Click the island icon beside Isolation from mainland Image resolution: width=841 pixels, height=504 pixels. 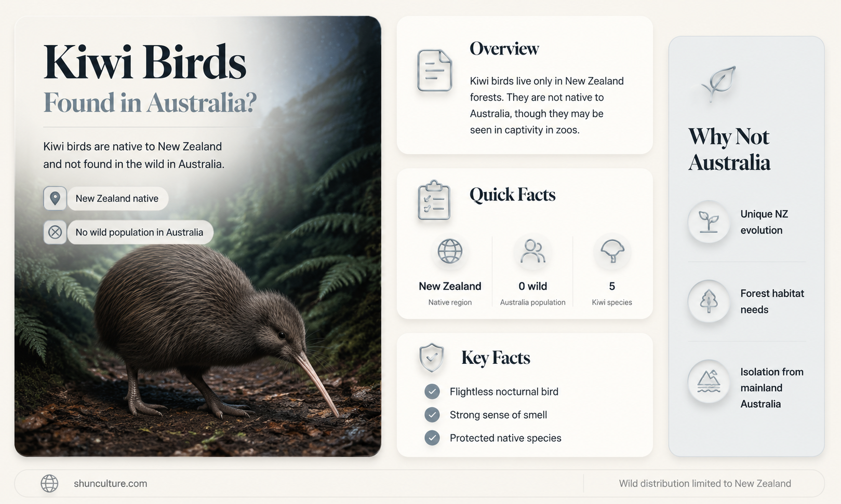click(709, 381)
